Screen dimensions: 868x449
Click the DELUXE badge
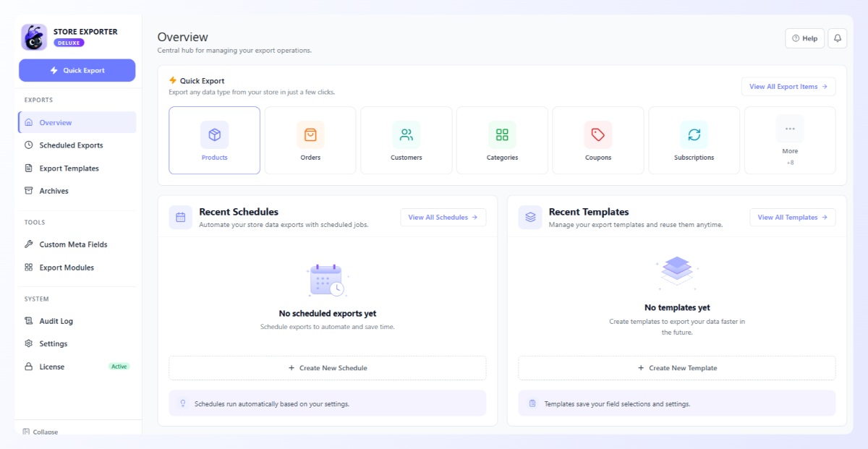69,43
